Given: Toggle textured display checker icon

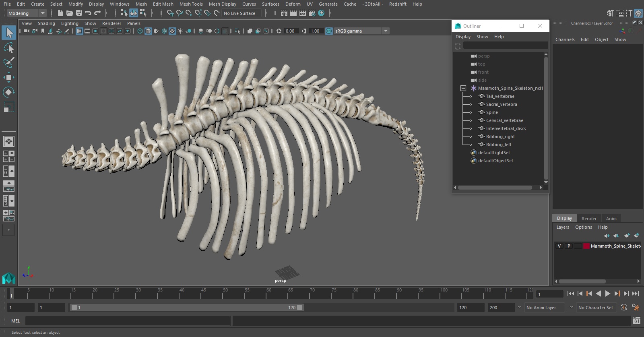Looking at the screenshot, I should coord(172,31).
